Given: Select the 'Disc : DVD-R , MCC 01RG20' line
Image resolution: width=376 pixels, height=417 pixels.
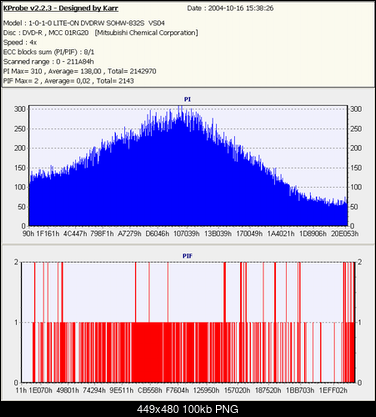Looking at the screenshot, I should [101, 33].
